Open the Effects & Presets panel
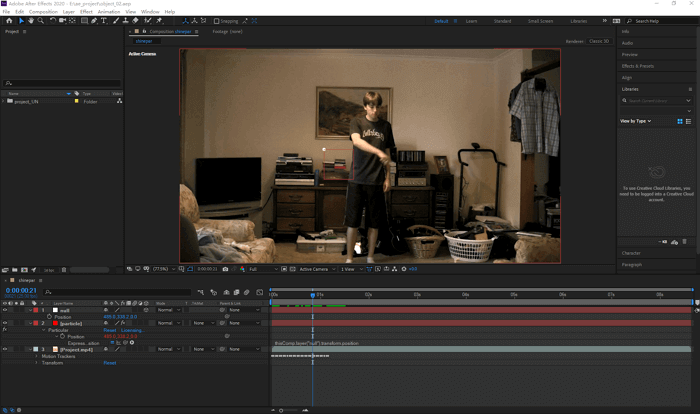Viewport: 700px width, 414px height. point(635,65)
